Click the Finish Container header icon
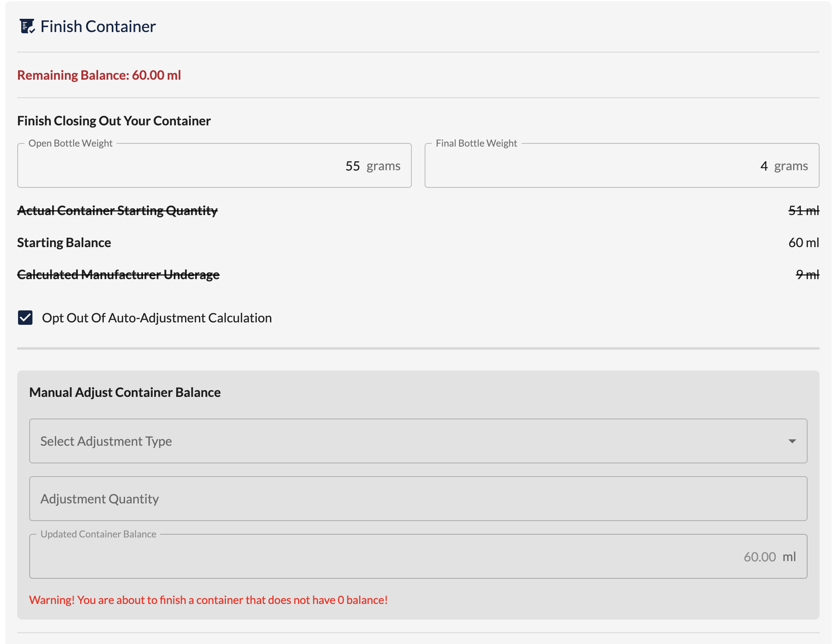Image resolution: width=834 pixels, height=644 pixels. [x=27, y=26]
